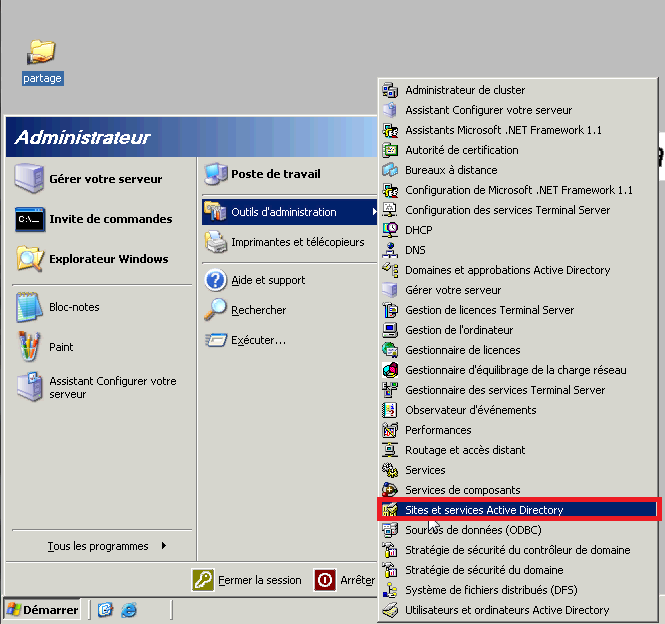The height and width of the screenshot is (624, 665).
Task: Open Gestionnaire d'équilibrage de la charge réseau
Action: tap(518, 370)
